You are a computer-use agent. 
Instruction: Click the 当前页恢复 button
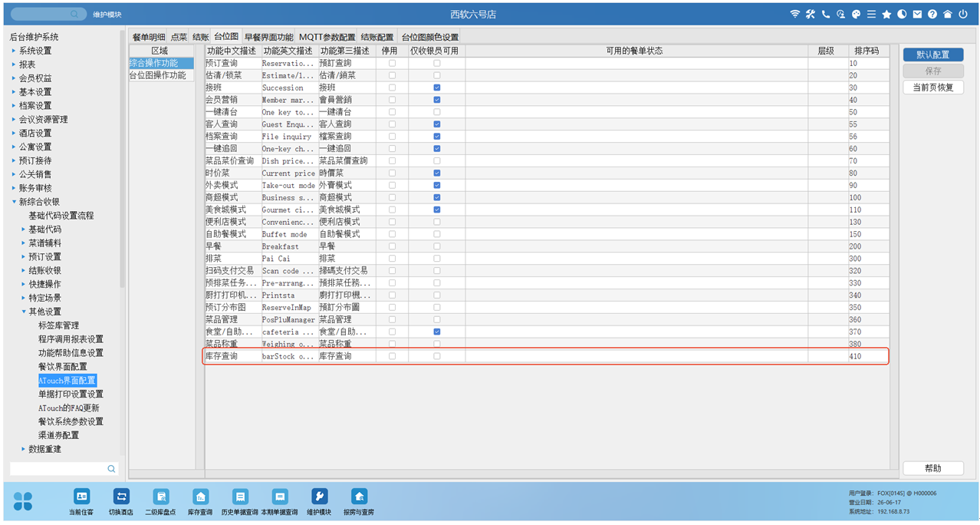933,87
